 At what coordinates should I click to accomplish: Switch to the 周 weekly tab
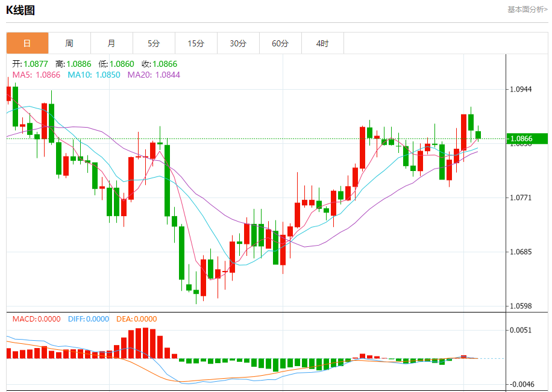[x=70, y=43]
